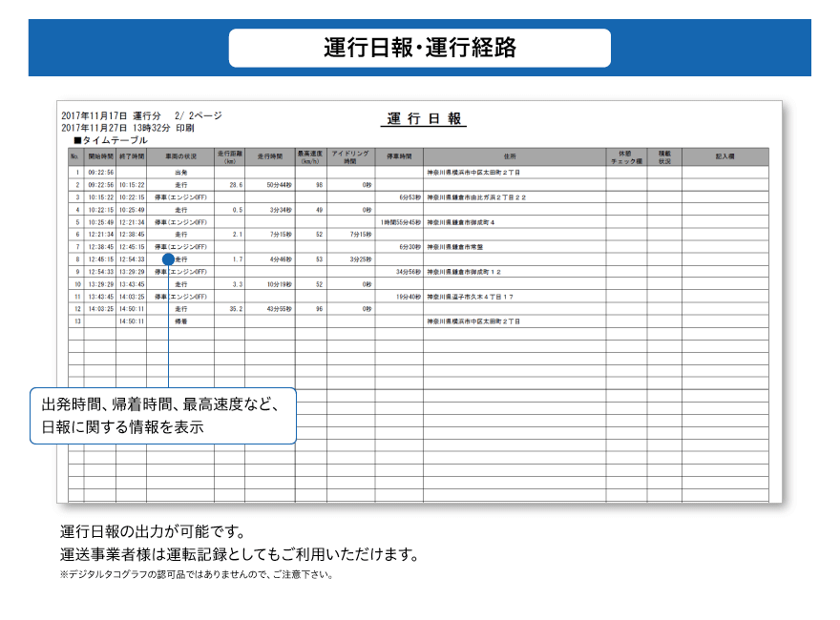Click the 運行日報 report heading
The width and height of the screenshot is (840, 620).
click(425, 119)
